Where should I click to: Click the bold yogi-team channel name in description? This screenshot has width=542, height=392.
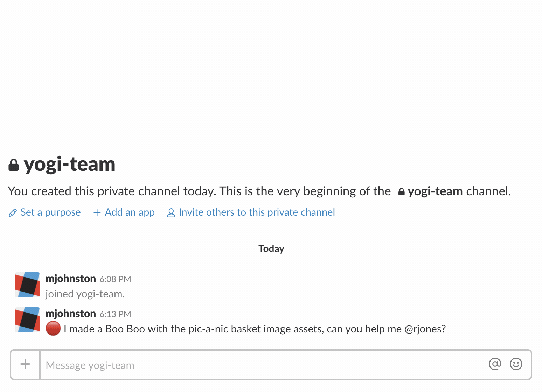pyautogui.click(x=435, y=191)
